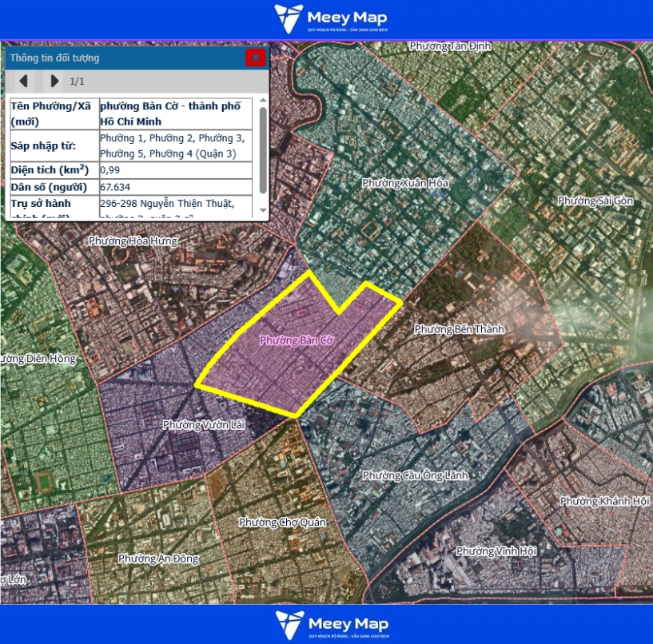Go to next object with right arrow
The width and height of the screenshot is (653, 644).
click(54, 81)
